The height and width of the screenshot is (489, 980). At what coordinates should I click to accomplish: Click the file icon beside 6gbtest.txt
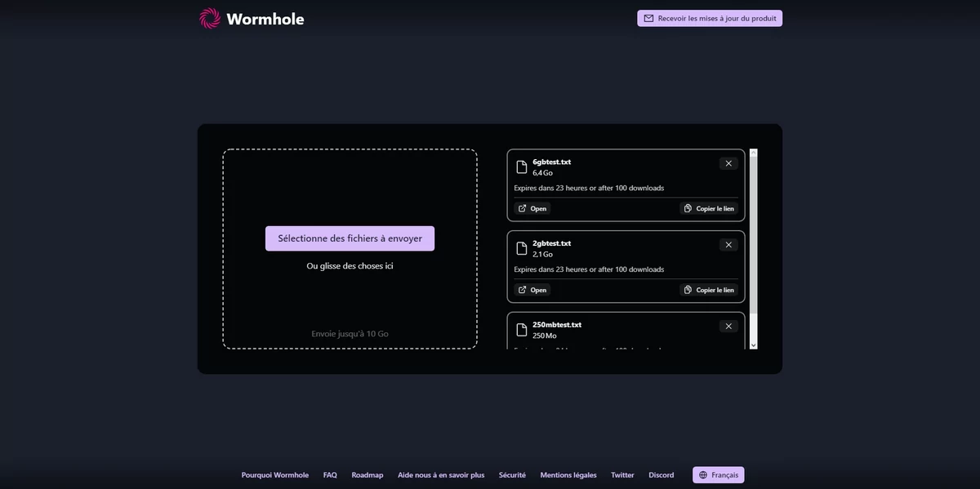[522, 167]
